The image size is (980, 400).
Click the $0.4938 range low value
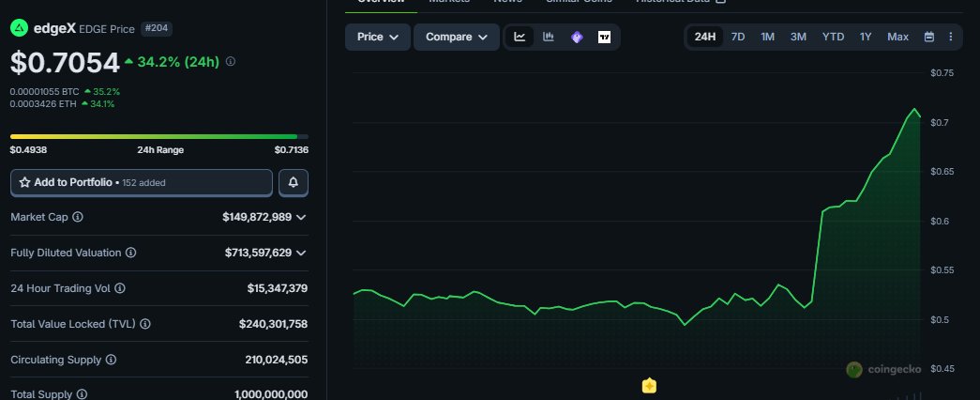[x=28, y=150]
